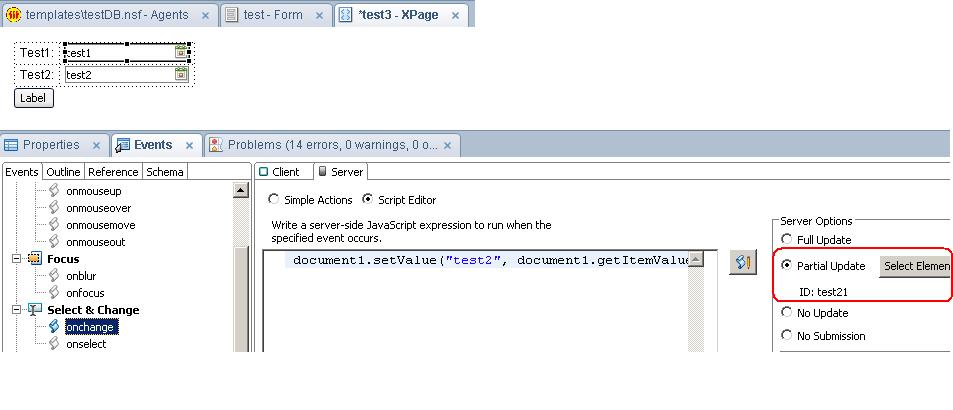Select the Full Update radio button
This screenshot has width=953, height=410.
787,240
